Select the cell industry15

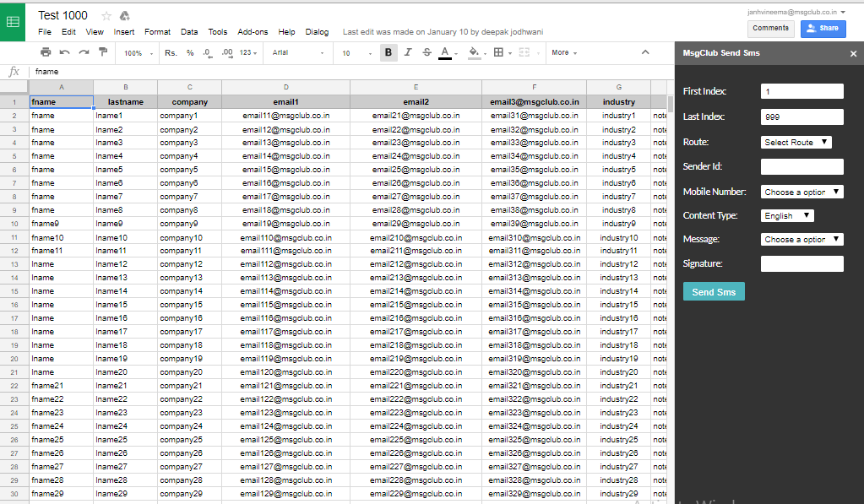pyautogui.click(x=619, y=305)
